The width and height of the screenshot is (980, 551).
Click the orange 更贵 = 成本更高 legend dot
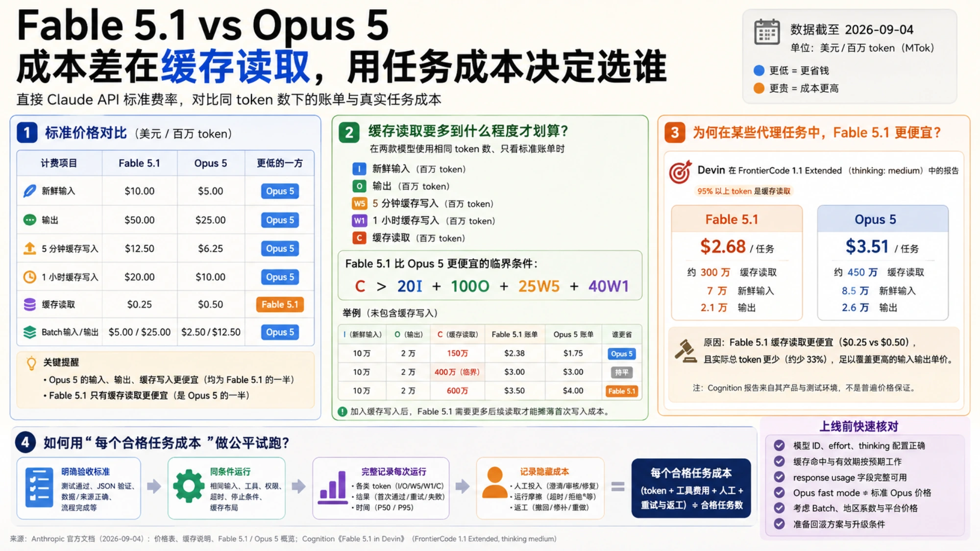759,88
